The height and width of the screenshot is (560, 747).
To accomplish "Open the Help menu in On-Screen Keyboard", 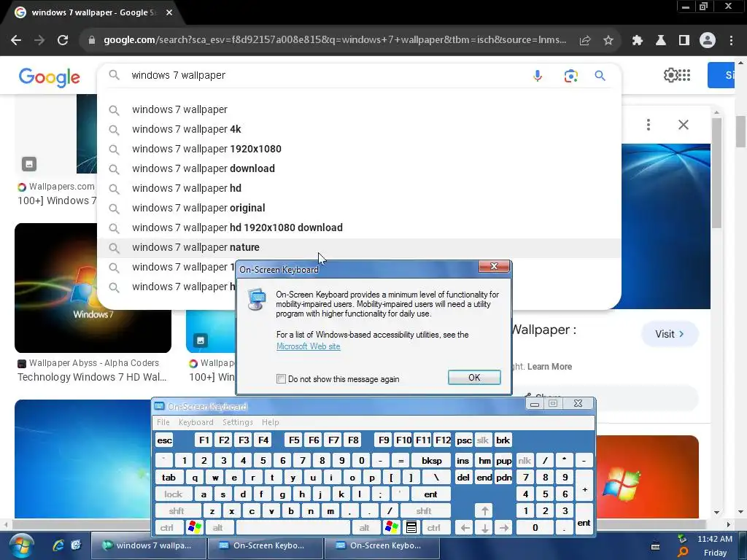I will pos(271,422).
